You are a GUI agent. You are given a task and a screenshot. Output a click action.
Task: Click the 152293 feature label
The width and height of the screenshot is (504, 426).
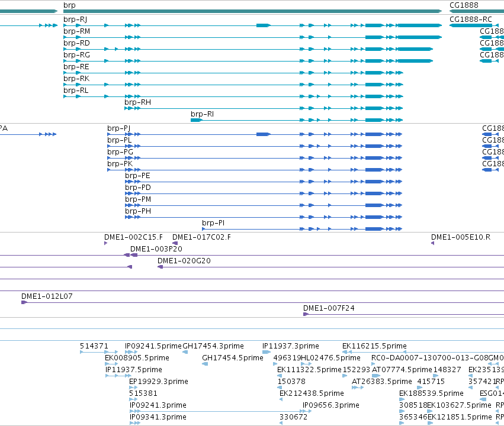[357, 370]
